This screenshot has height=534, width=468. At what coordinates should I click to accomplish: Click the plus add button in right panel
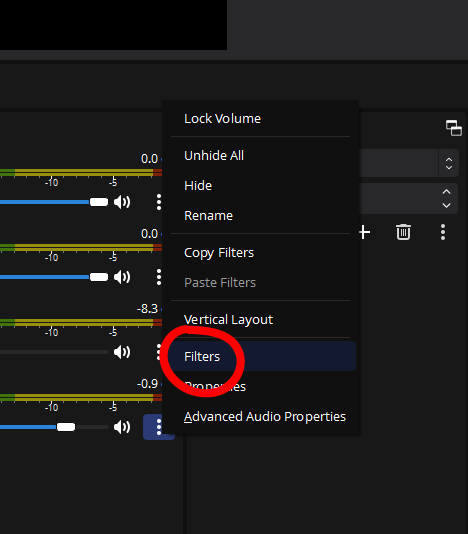coord(364,232)
